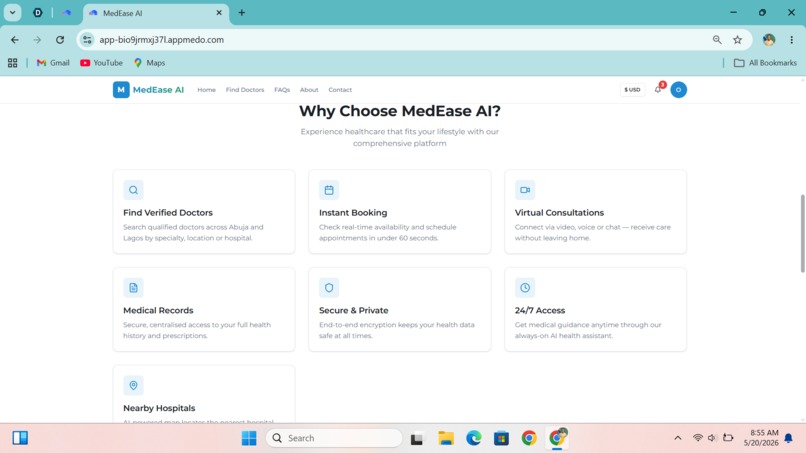This screenshot has width=806, height=453.
Task: Open the Find Doctors menu item
Action: tap(245, 89)
